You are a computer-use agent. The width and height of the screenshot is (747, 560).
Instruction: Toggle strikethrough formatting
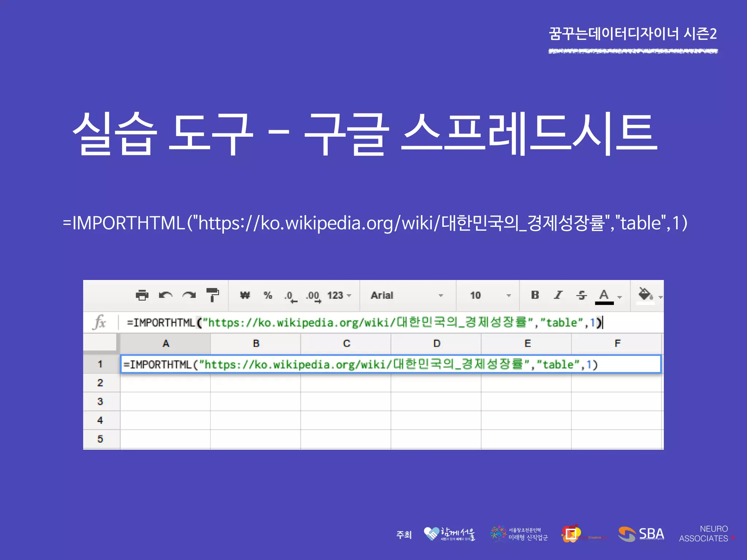coord(582,295)
